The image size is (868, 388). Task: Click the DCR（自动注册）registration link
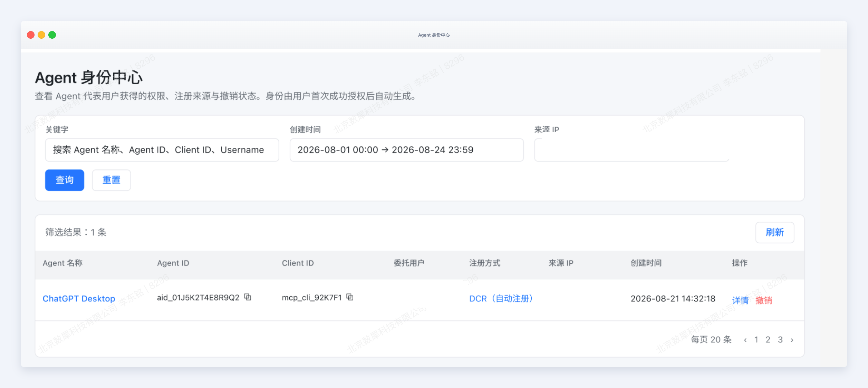click(x=501, y=299)
